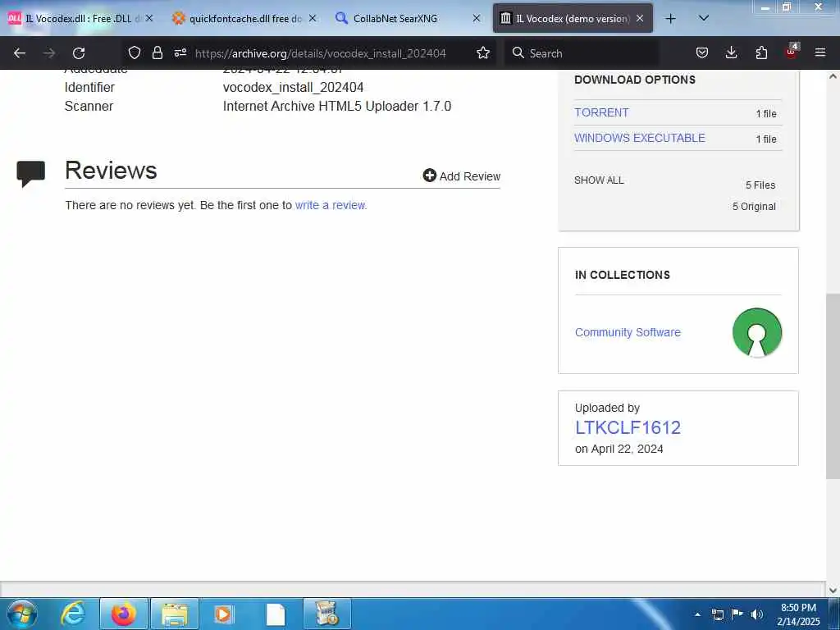Image resolution: width=840 pixels, height=630 pixels.
Task: Click the green Community Software collection thumbnail
Action: click(757, 332)
